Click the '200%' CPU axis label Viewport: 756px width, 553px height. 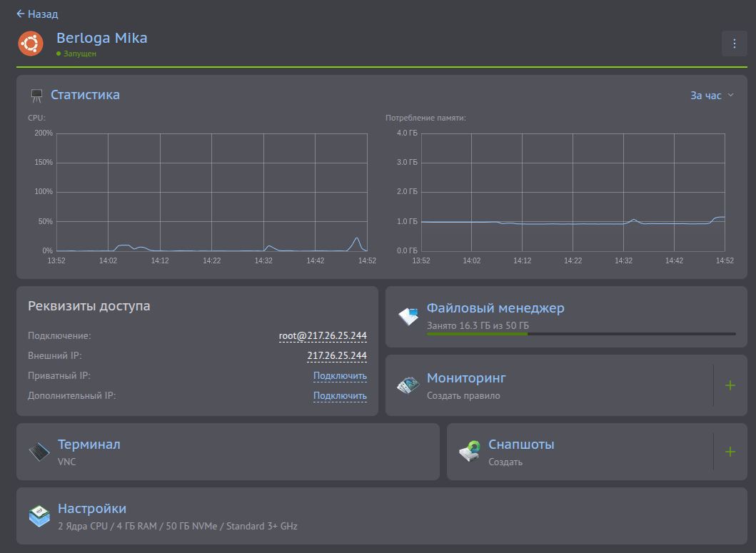point(44,133)
